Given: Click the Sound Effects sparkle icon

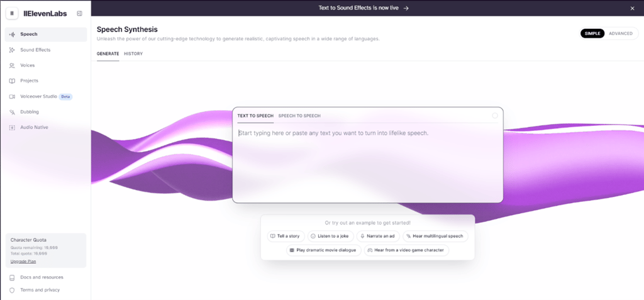Looking at the screenshot, I should [x=12, y=50].
